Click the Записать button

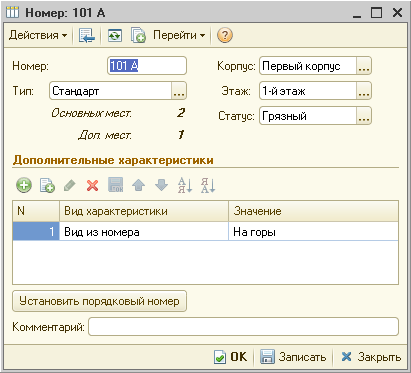pyautogui.click(x=293, y=357)
